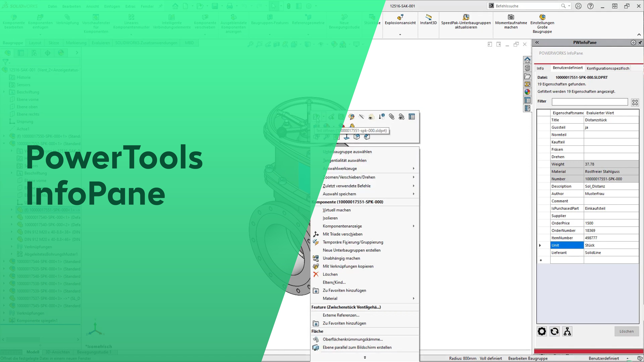Open the black gear settings in InfoPane
Image resolution: width=644 pixels, height=362 pixels.
pyautogui.click(x=541, y=331)
